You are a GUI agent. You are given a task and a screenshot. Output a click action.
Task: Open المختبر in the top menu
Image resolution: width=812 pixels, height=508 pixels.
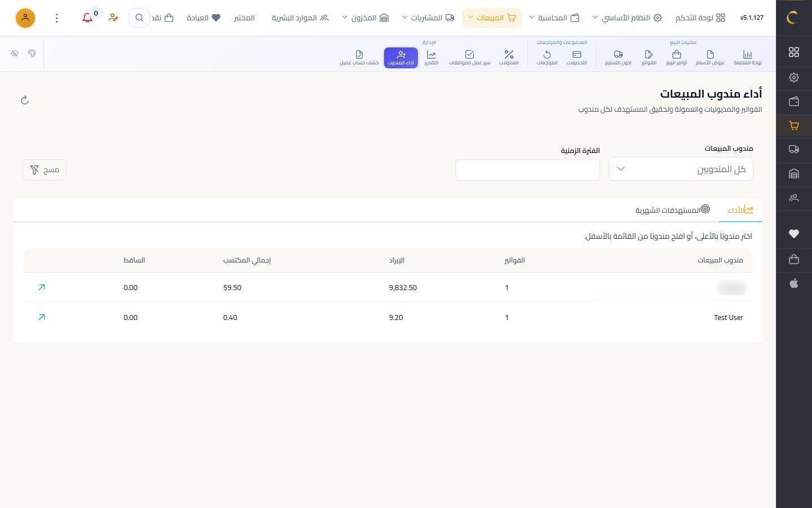click(244, 18)
